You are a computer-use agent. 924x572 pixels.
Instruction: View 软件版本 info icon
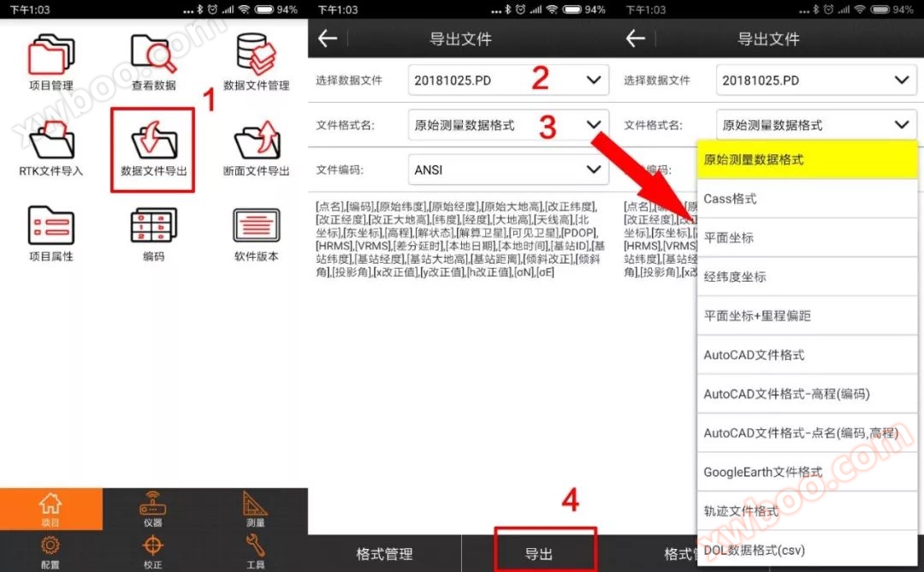256,228
